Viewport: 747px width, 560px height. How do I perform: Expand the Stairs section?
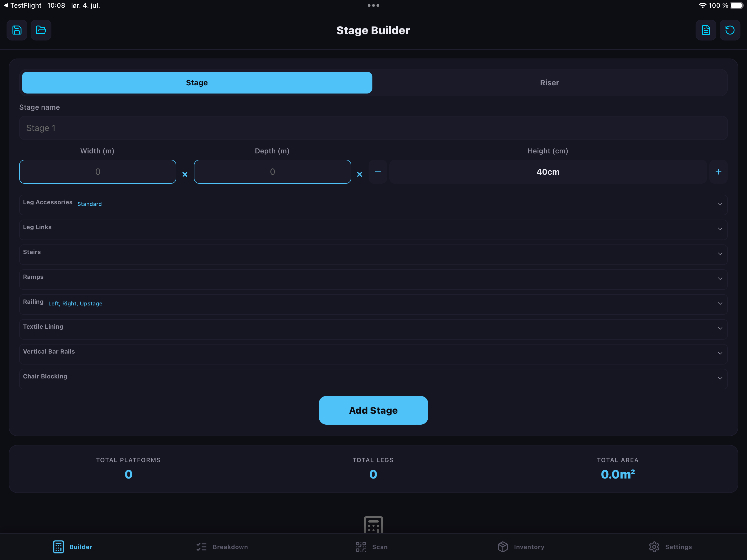tap(373, 254)
